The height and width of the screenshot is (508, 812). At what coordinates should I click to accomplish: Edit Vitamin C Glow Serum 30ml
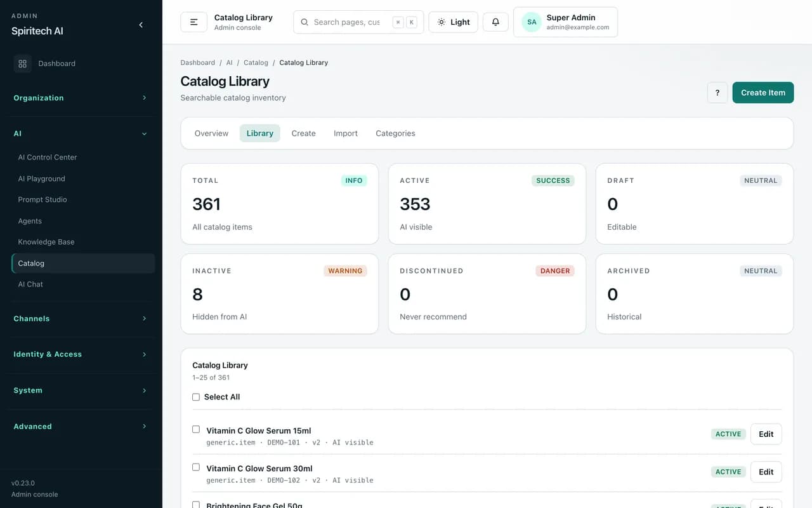pyautogui.click(x=766, y=472)
